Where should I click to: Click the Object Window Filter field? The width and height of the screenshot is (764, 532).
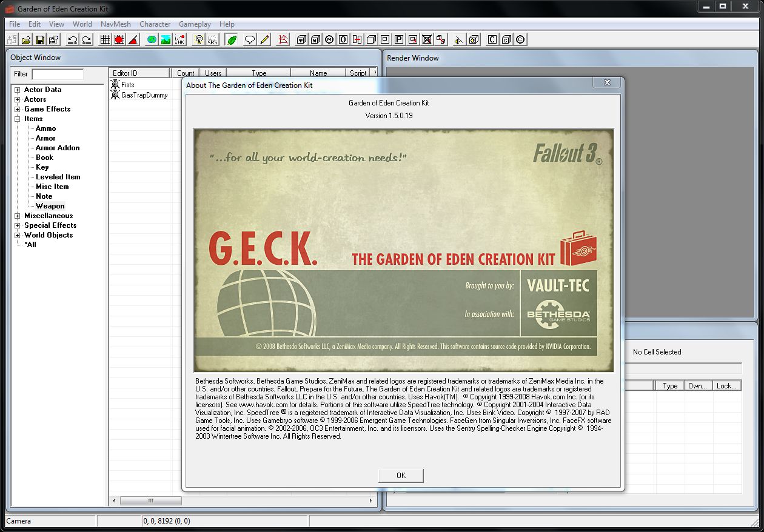pyautogui.click(x=58, y=74)
